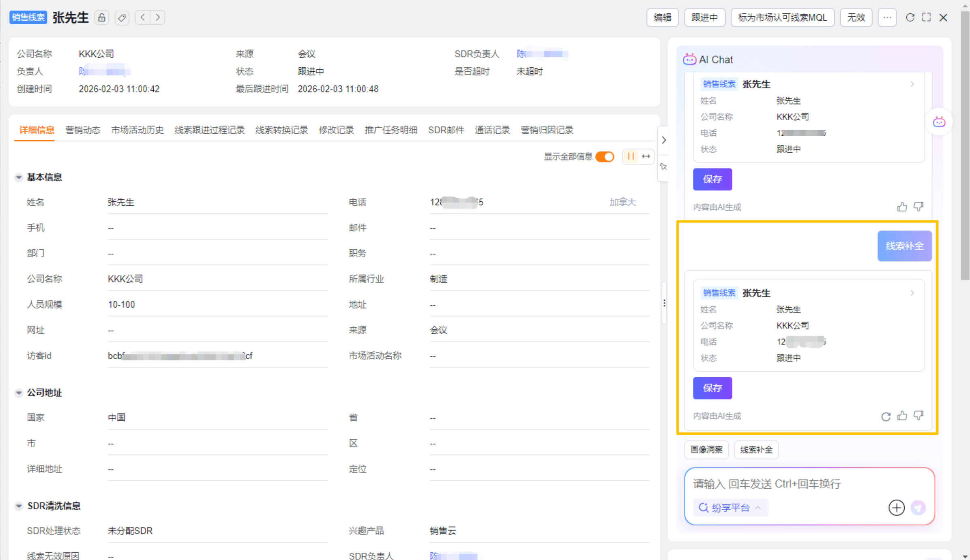
Task: Toggle 显示全部信息 switch off
Action: pos(605,156)
